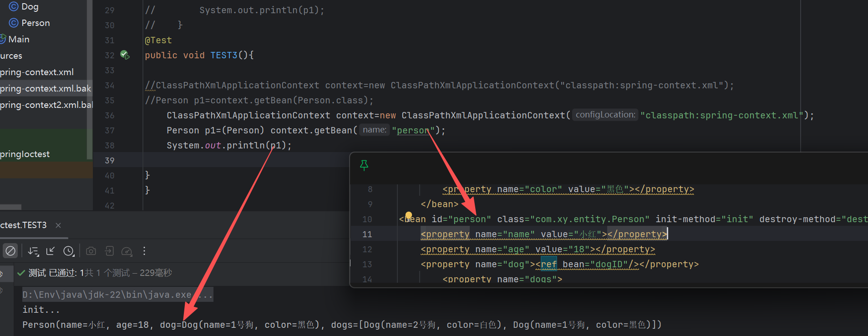Open the sort tests dropdown

[33, 251]
